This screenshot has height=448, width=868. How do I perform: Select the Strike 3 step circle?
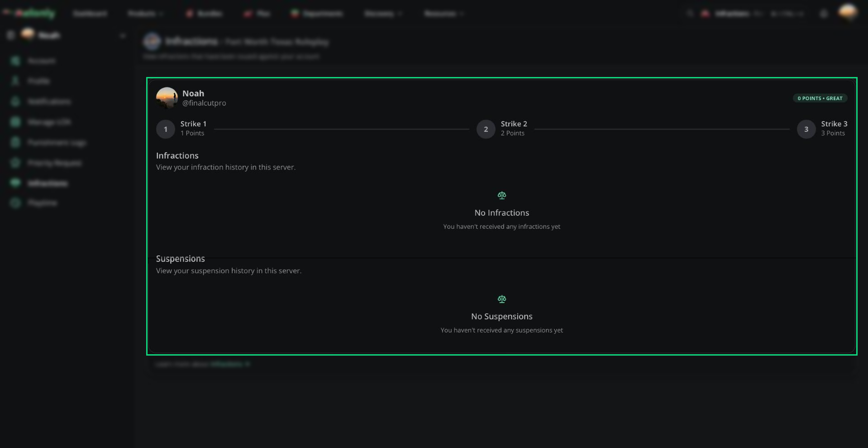pyautogui.click(x=806, y=129)
